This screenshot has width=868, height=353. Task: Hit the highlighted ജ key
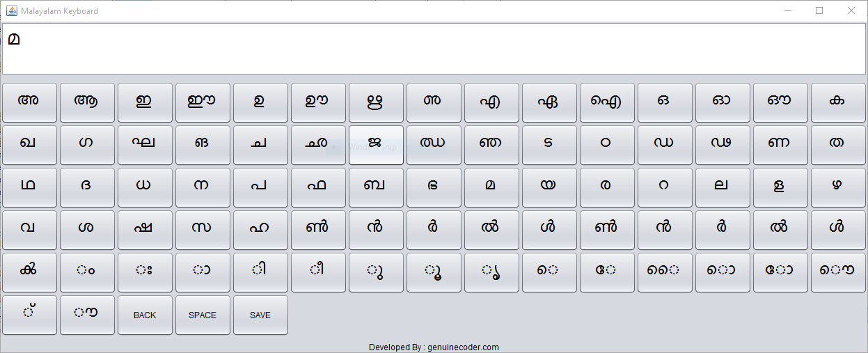click(376, 146)
